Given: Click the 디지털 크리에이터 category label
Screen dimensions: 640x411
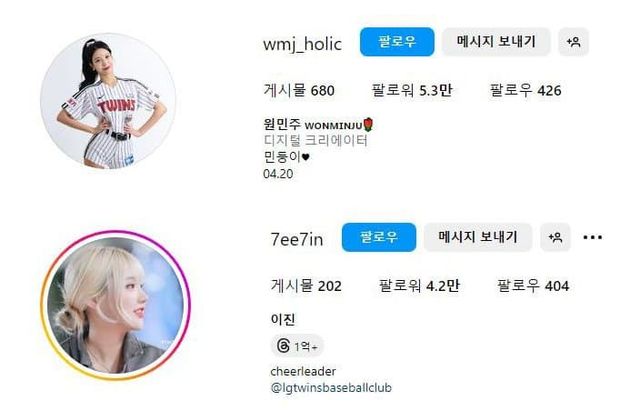Looking at the screenshot, I should click(316, 141).
